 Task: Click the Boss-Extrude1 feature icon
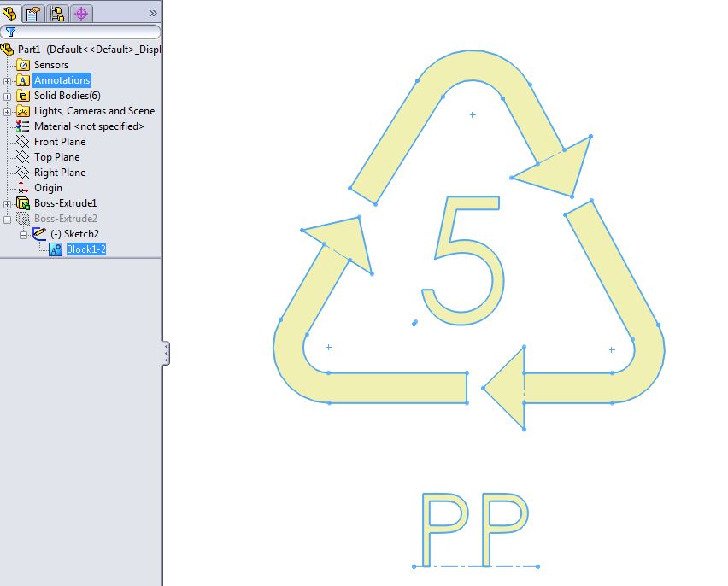(x=23, y=203)
